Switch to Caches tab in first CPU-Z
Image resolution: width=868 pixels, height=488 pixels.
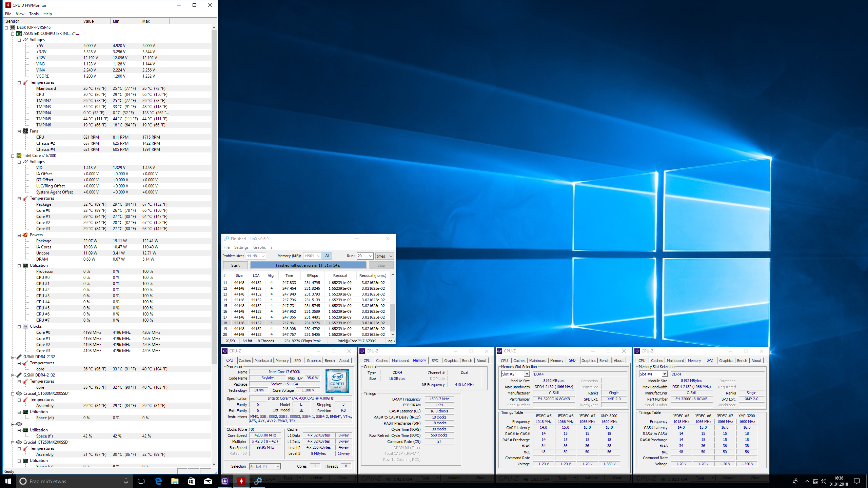[244, 361]
